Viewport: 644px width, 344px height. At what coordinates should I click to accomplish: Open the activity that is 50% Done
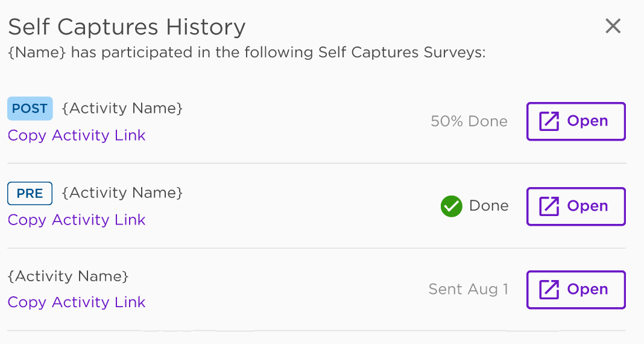pyautogui.click(x=576, y=121)
